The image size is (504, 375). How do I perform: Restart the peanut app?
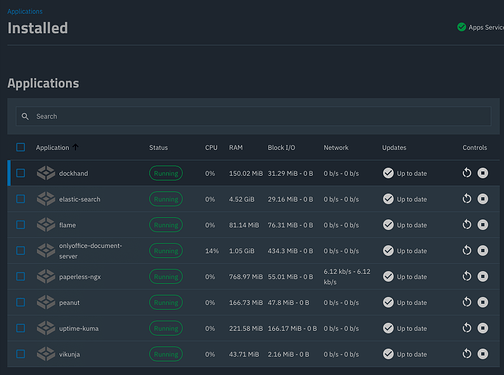tap(467, 302)
